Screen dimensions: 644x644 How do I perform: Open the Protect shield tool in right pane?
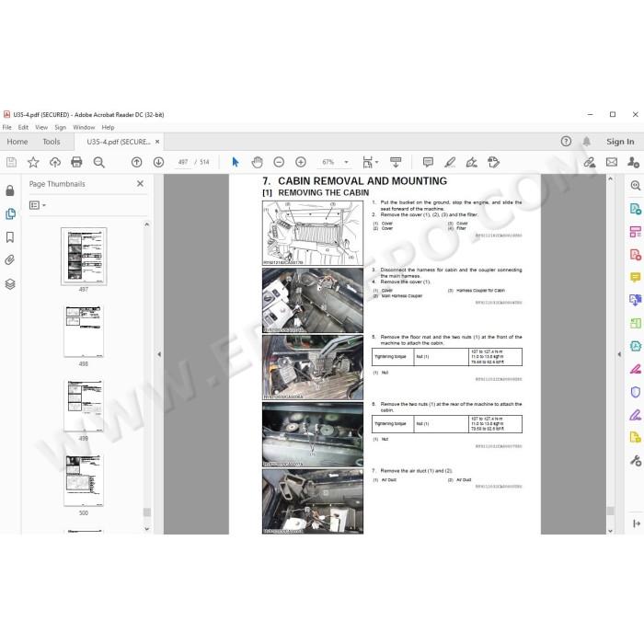(636, 392)
